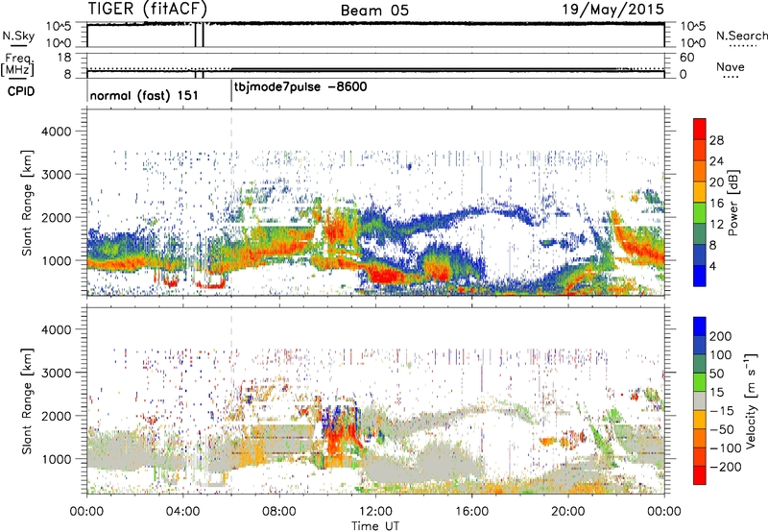Click the 'Power [dB]' color bar label
Viewport: 768px width, 532px height.
click(x=732, y=203)
